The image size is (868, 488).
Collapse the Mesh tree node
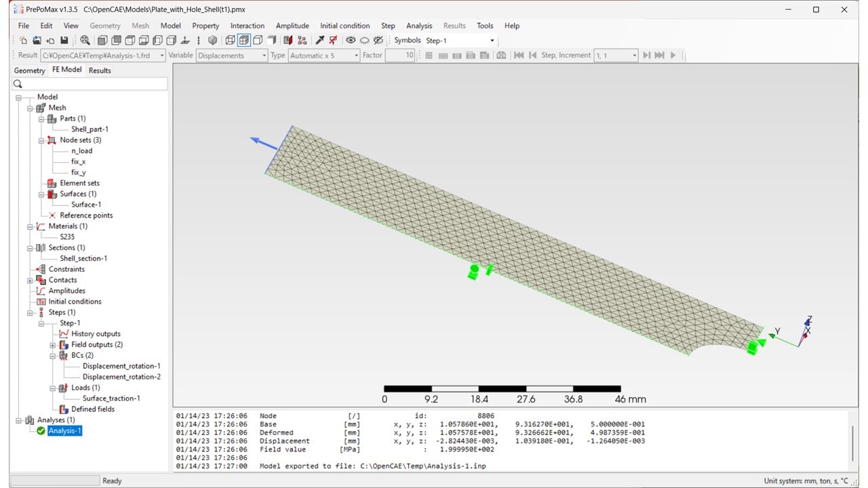(x=30, y=108)
